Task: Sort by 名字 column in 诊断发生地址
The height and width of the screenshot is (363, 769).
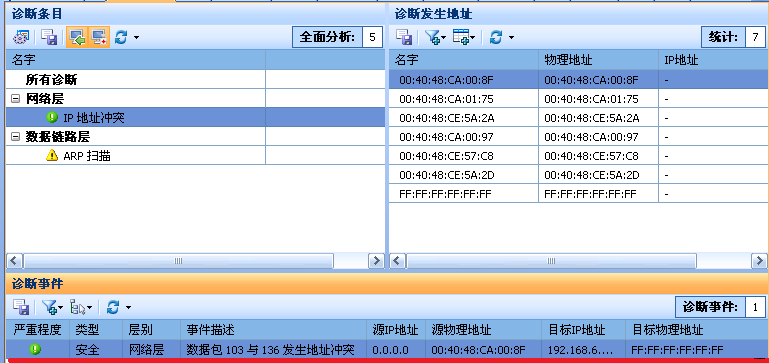Action: (x=464, y=60)
